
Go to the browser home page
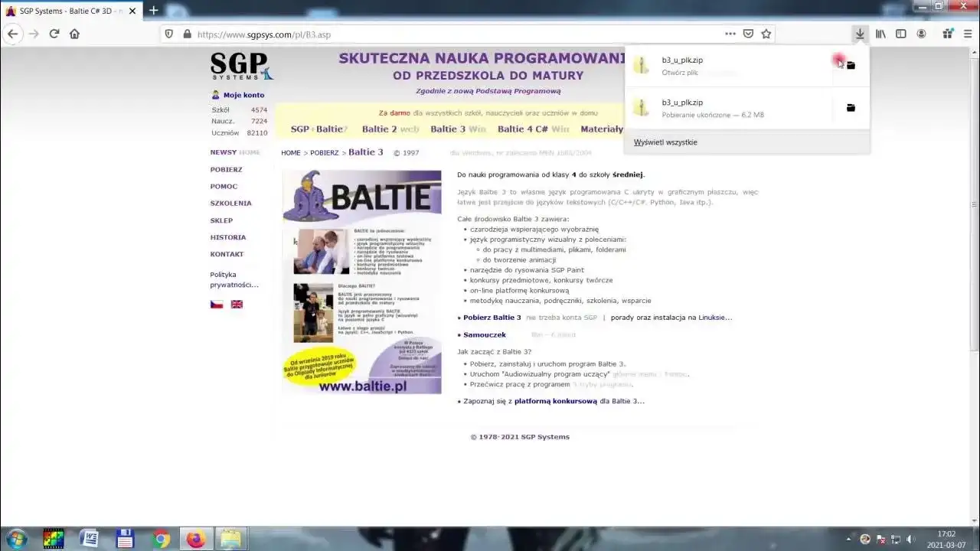pos(73,34)
